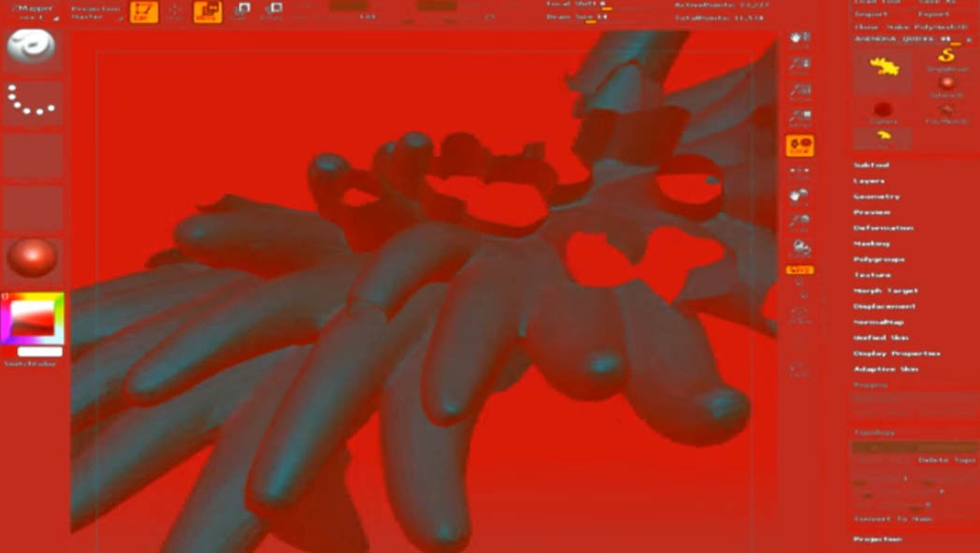Open the current brush thumbnail
Screen dimensions: 980x553
coord(32,50)
